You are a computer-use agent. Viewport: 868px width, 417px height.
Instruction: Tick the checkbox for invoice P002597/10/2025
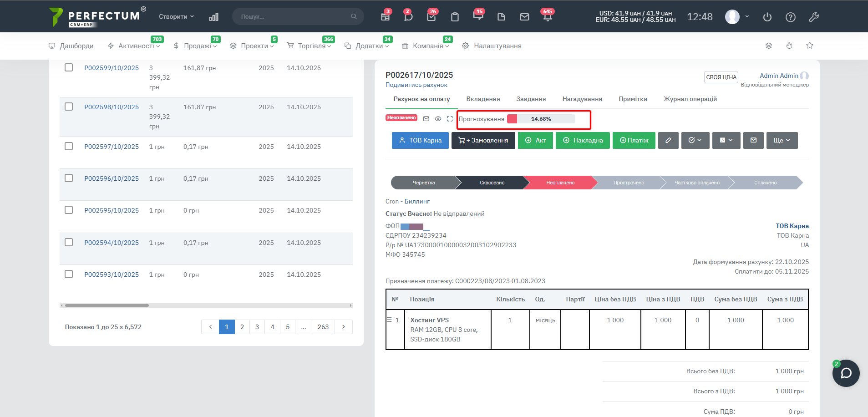click(x=69, y=146)
